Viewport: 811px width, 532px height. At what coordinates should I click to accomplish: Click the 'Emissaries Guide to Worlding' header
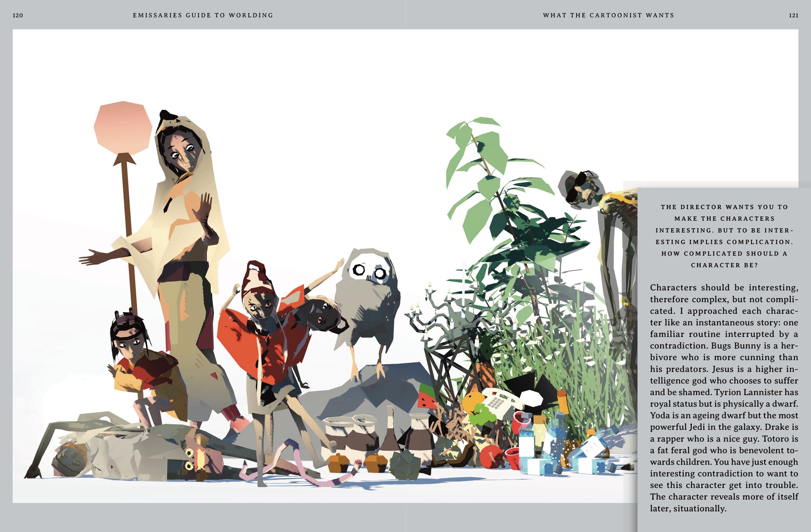tap(203, 15)
